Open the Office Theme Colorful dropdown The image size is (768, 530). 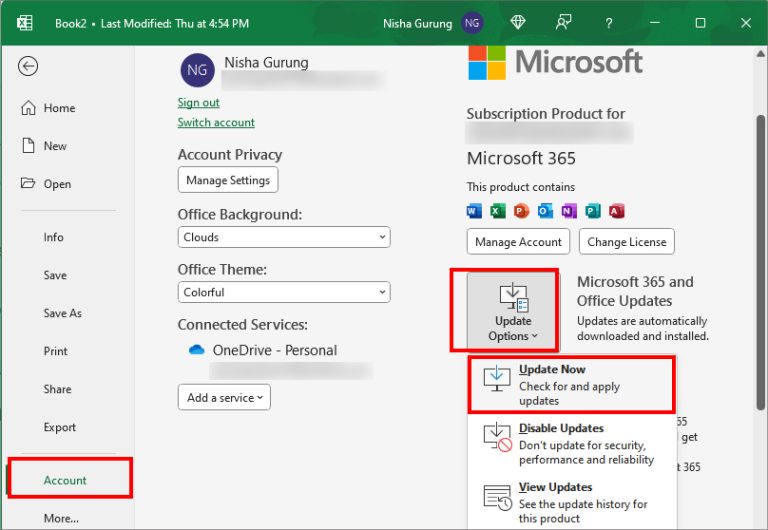284,292
